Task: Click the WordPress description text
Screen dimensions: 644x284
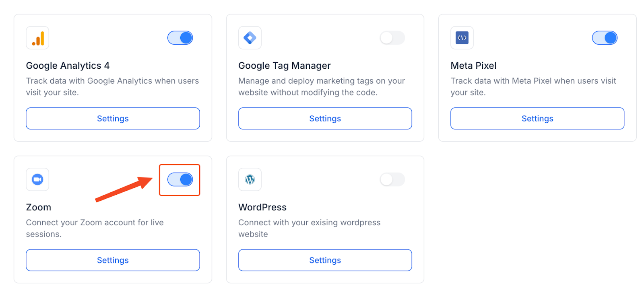Action: tap(309, 228)
